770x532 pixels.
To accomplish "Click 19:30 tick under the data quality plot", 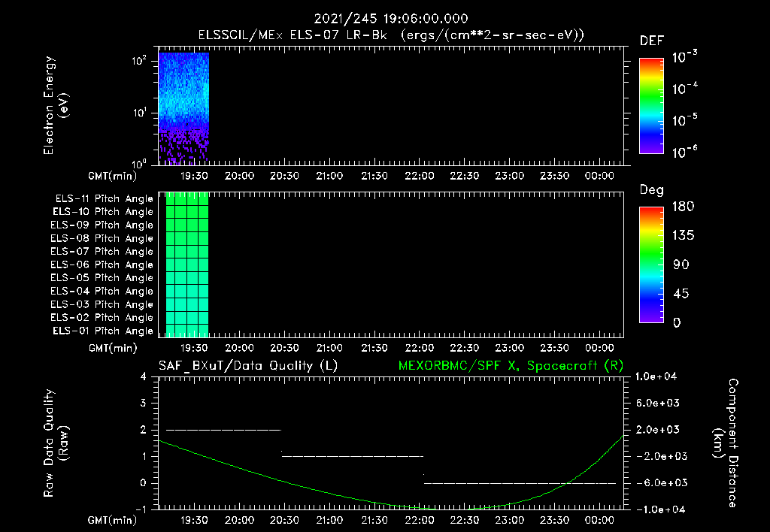I will pos(194,520).
